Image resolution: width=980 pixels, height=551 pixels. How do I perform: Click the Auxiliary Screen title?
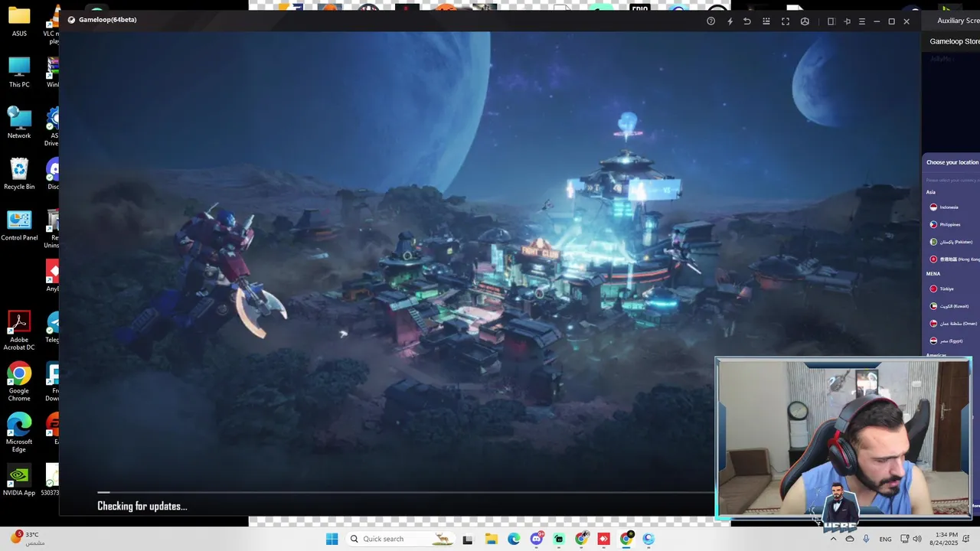[958, 21]
